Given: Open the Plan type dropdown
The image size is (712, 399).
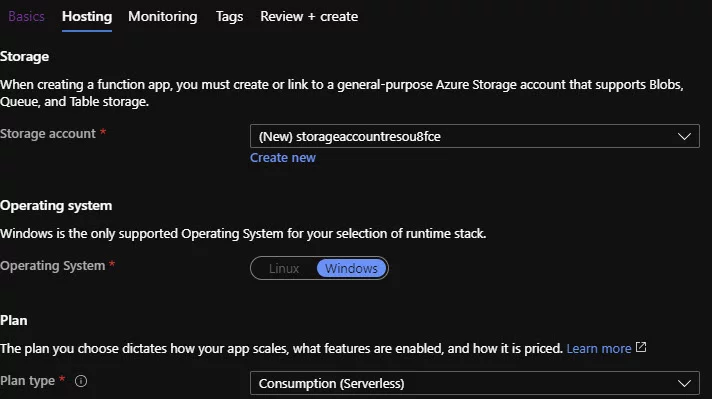Looking at the screenshot, I should [x=475, y=383].
